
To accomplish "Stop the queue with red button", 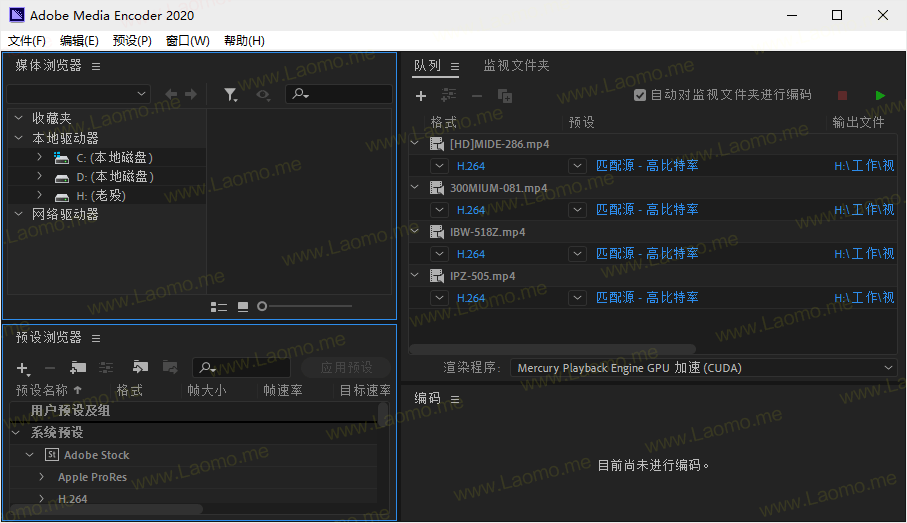I will 842,95.
